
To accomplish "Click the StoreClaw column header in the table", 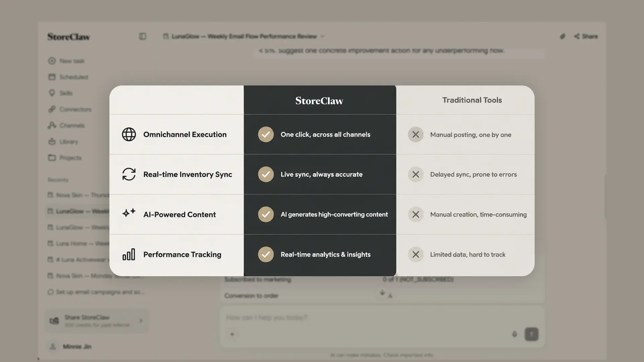I will pos(319,101).
